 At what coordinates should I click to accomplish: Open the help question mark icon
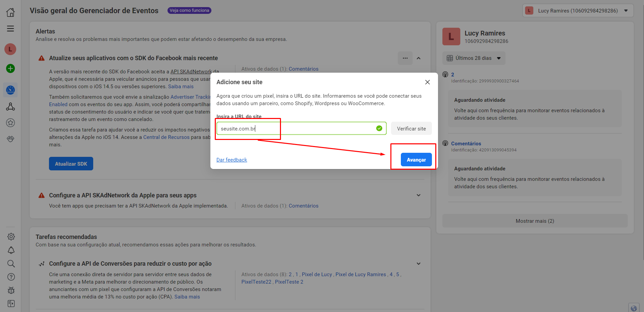click(11, 277)
